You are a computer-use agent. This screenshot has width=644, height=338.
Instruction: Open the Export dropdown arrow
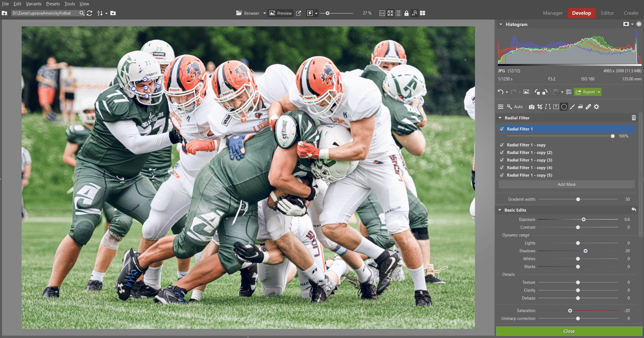point(599,92)
